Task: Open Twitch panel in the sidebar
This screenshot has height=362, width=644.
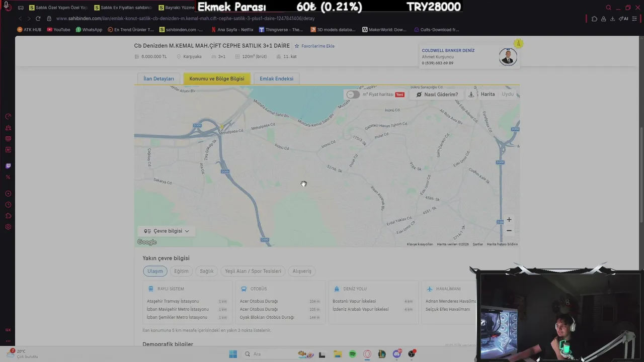Action: pyautogui.click(x=8, y=166)
